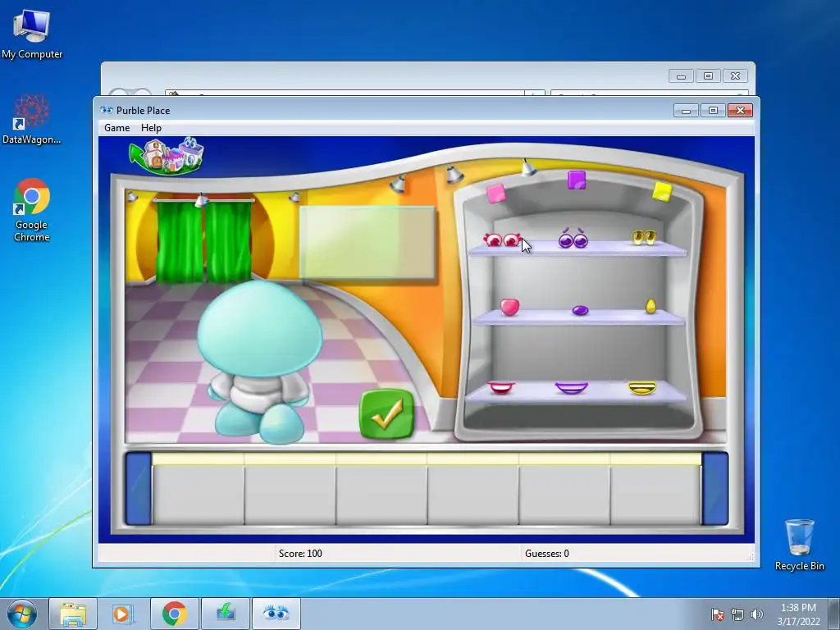This screenshot has height=630, width=840.
Task: Select the DataWagon desktop shortcut
Action: pos(32,119)
